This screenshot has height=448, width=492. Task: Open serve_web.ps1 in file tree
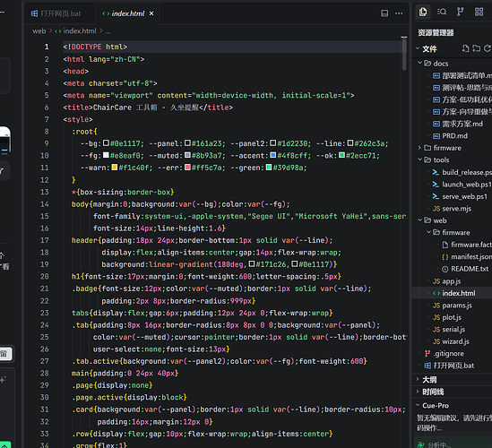coord(465,196)
